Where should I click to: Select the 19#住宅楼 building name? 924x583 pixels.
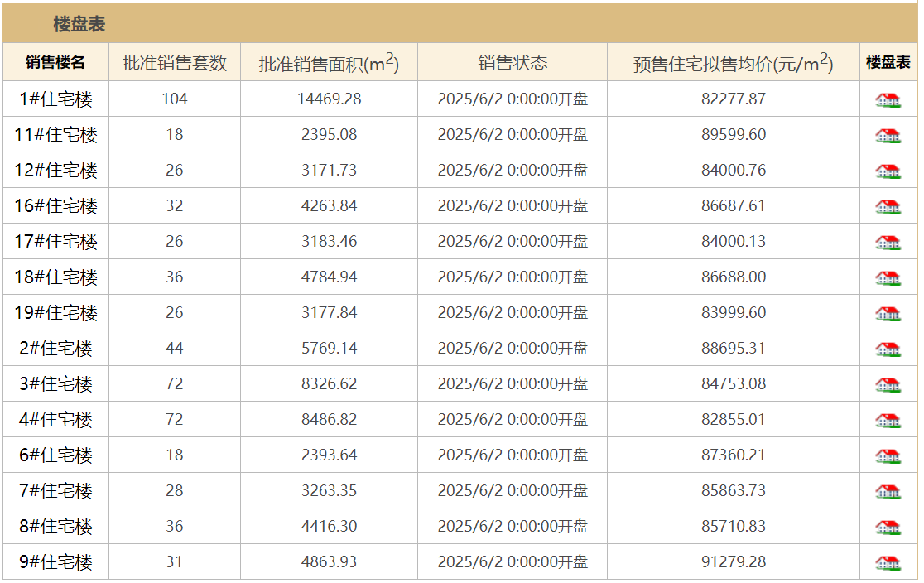(55, 312)
